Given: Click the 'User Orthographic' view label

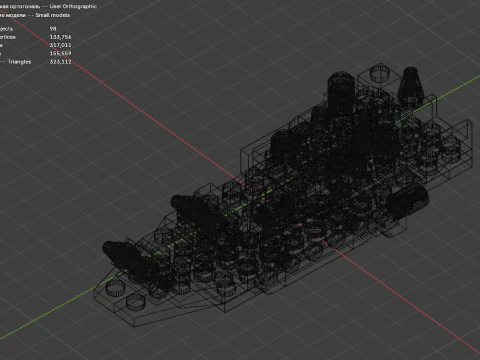Looking at the screenshot, I should (73, 6).
